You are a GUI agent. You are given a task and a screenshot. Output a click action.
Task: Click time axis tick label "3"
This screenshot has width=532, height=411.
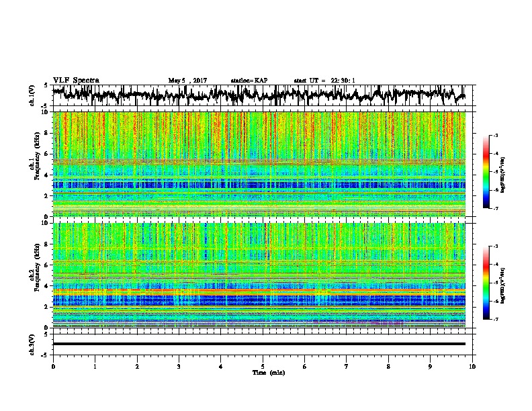click(x=179, y=367)
